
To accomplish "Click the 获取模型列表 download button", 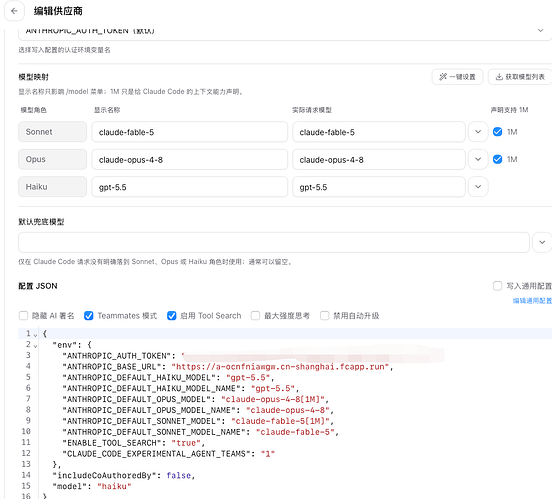I will [x=520, y=77].
